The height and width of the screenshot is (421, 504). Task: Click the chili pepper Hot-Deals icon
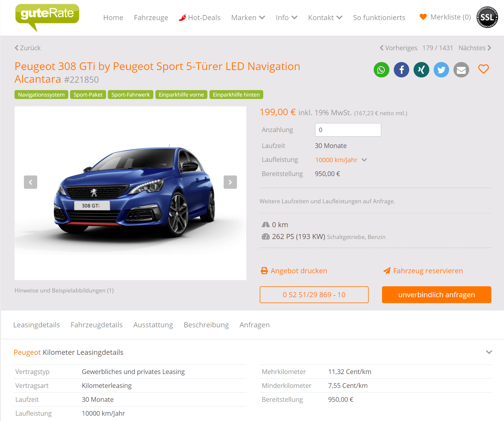tap(182, 17)
